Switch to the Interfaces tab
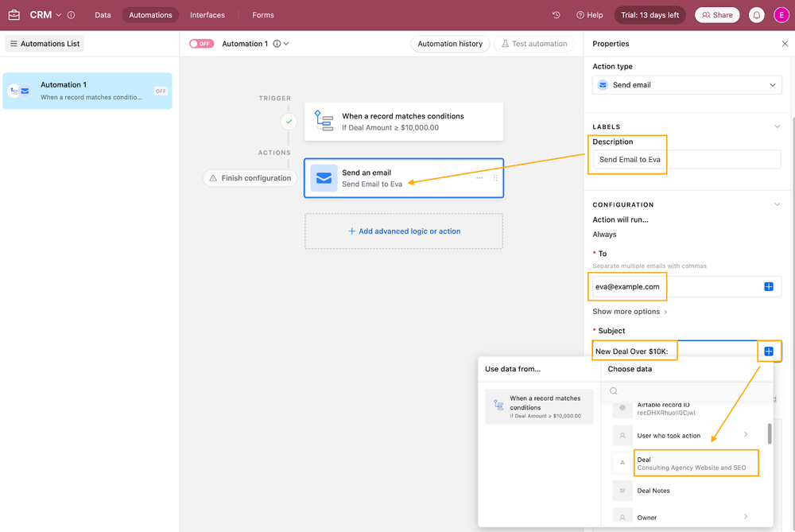The width and height of the screenshot is (795, 532). click(x=207, y=14)
